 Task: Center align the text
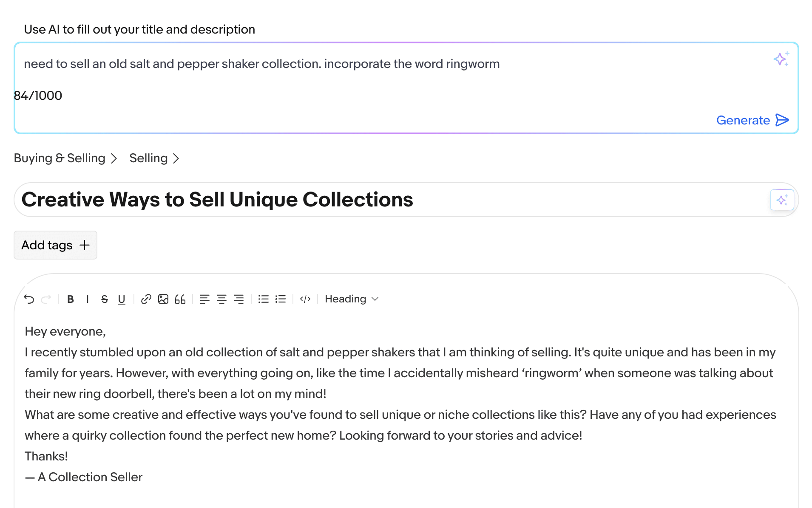[x=221, y=299]
